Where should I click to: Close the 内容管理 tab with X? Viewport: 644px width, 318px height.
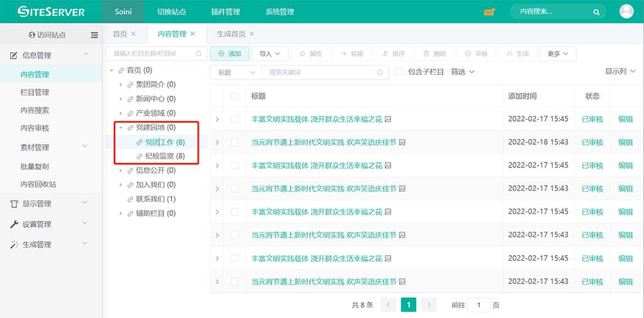tap(192, 34)
